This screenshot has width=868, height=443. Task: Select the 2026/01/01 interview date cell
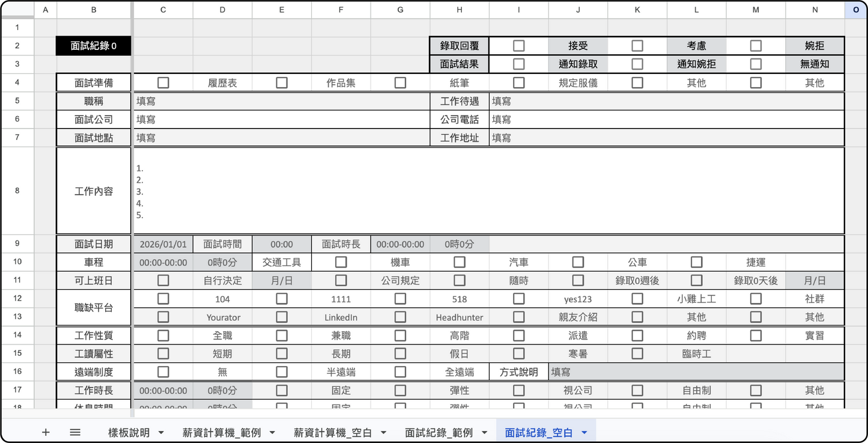coord(163,244)
